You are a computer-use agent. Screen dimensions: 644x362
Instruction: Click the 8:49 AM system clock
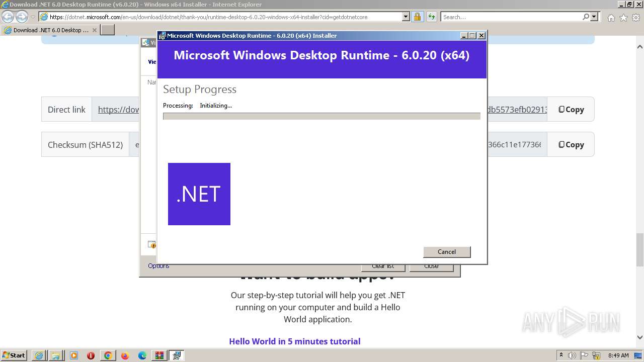pos(618,355)
